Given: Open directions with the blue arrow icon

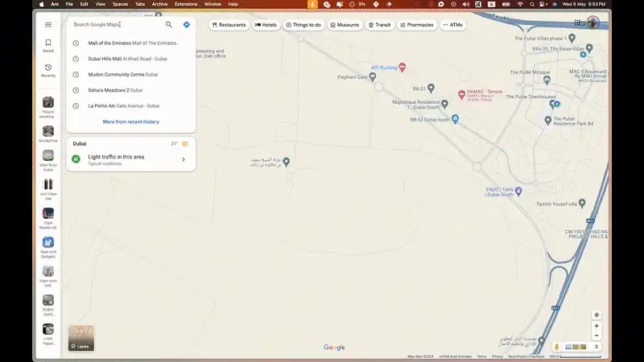Looking at the screenshot, I should [x=187, y=25].
